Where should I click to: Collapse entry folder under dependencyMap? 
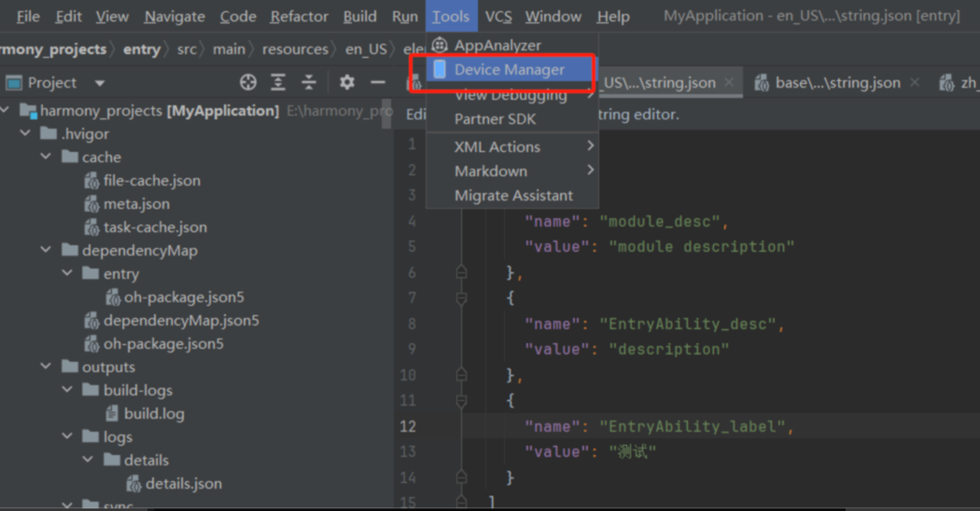point(67,273)
